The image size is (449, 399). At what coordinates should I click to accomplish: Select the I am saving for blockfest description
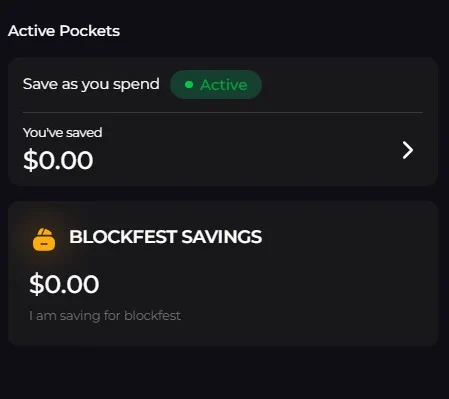(105, 316)
